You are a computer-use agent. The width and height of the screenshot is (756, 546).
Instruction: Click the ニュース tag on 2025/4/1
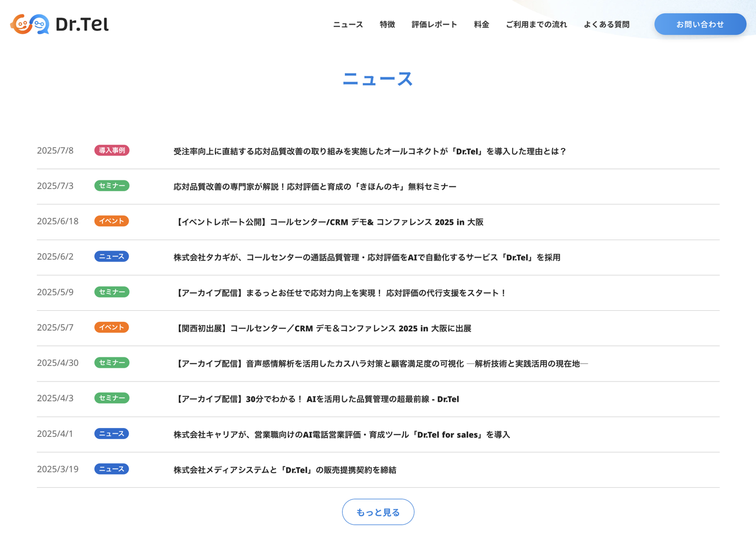(x=112, y=434)
